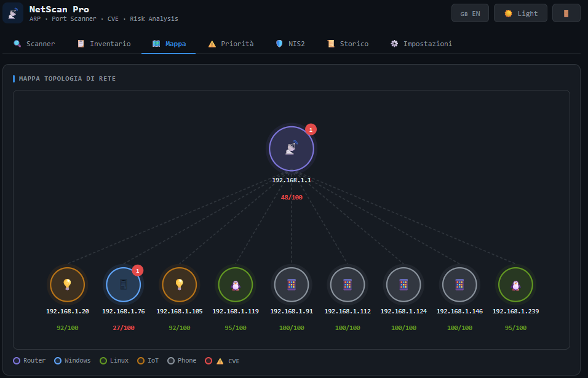
Task: Switch to the Mappa tab
Action: click(x=169, y=44)
